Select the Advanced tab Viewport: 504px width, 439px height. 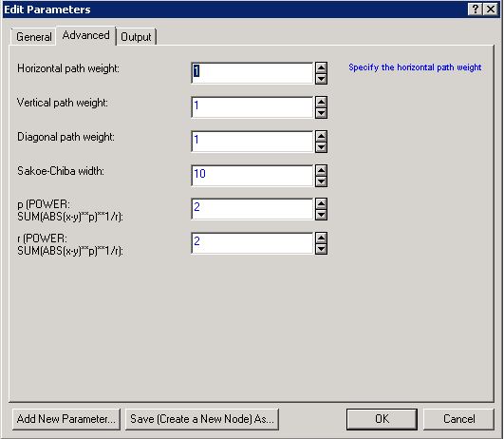pos(85,35)
